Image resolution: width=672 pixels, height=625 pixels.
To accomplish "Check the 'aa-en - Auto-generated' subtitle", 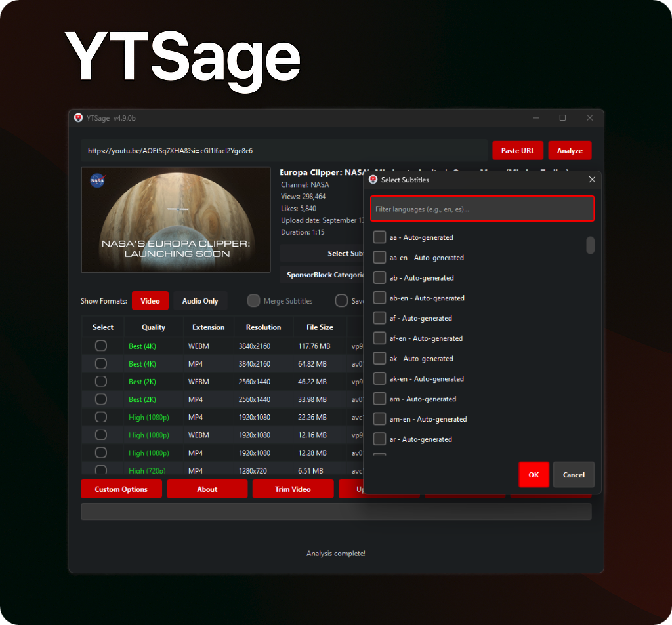I will pyautogui.click(x=379, y=258).
